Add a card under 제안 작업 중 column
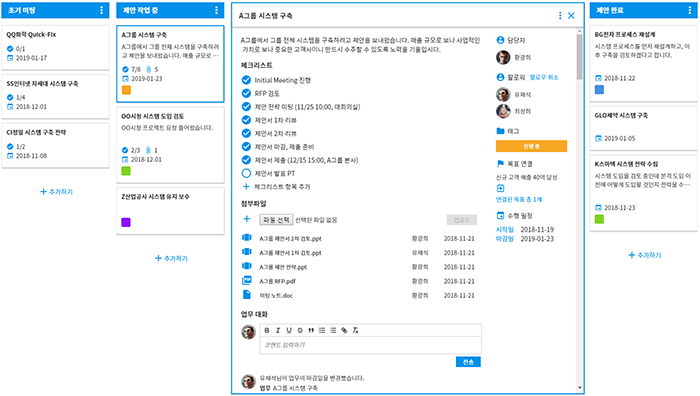Screen dimensions: 700x396 coord(171,258)
